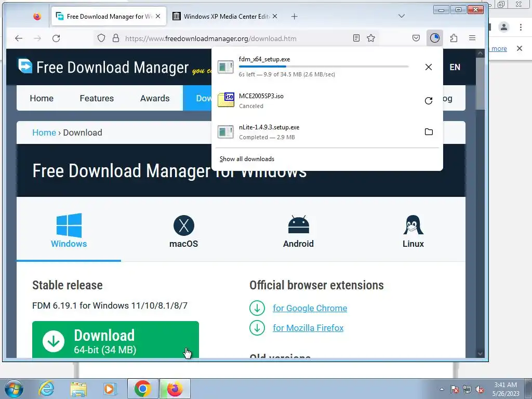Open Windows Media Player from taskbar

pyautogui.click(x=110, y=389)
